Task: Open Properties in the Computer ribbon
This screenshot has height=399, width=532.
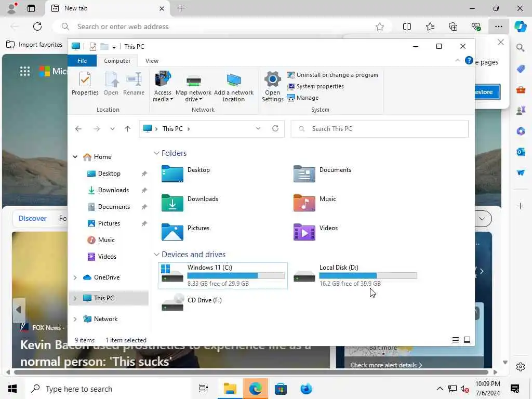Action: click(85, 84)
